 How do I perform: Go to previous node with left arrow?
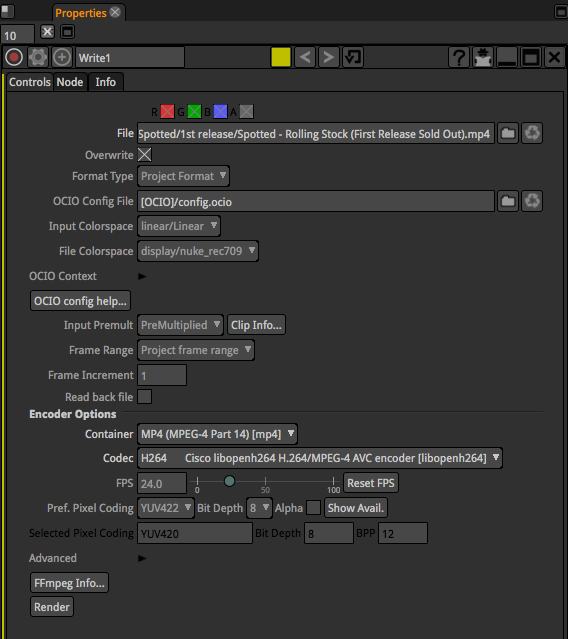(305, 57)
